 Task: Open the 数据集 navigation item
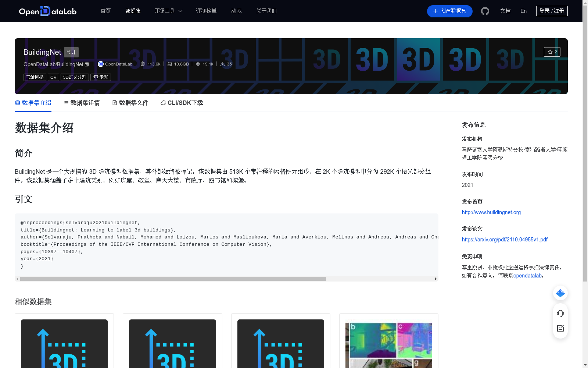[x=133, y=11]
